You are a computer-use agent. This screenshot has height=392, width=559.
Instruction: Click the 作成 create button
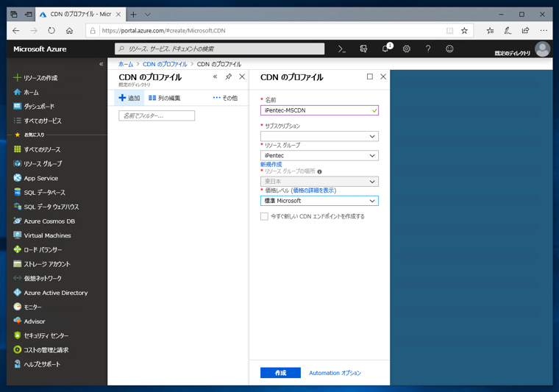coord(280,373)
